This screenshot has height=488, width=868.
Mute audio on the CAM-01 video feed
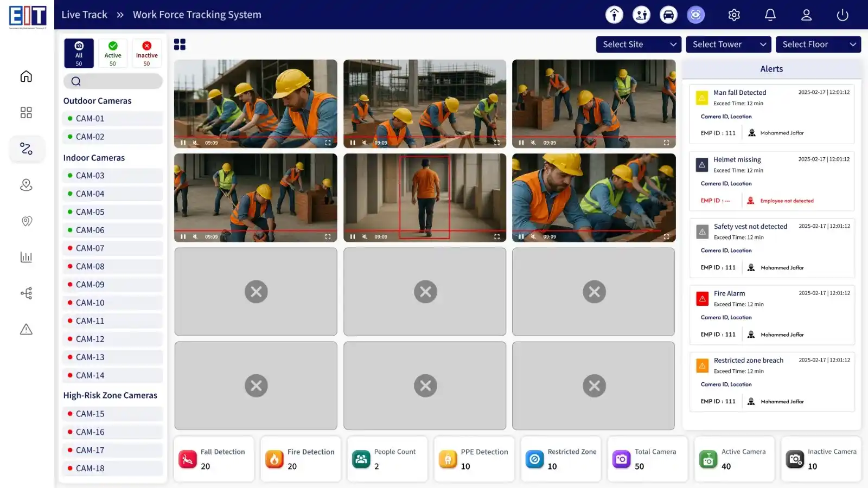tap(195, 143)
